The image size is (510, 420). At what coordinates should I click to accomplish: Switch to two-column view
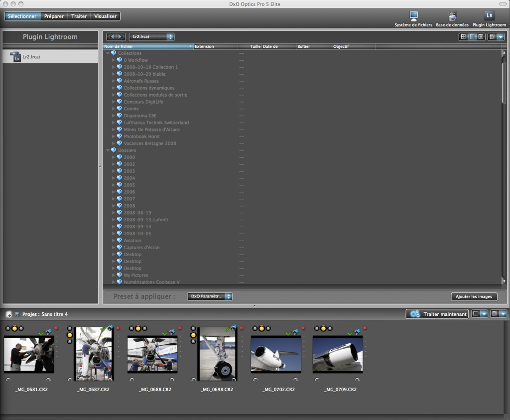tap(481, 37)
